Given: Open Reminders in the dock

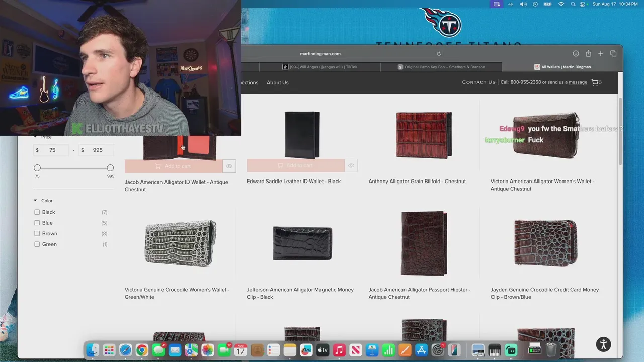Looking at the screenshot, I should tap(273, 350).
